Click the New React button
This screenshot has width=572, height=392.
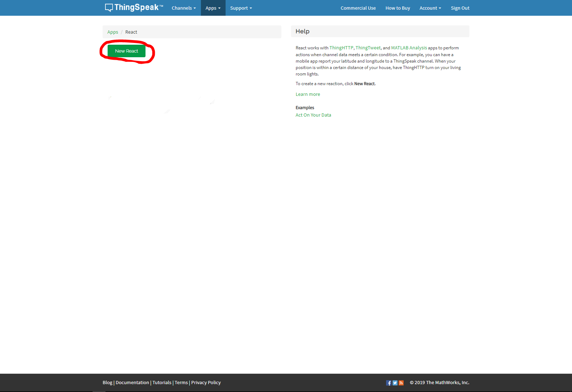127,51
